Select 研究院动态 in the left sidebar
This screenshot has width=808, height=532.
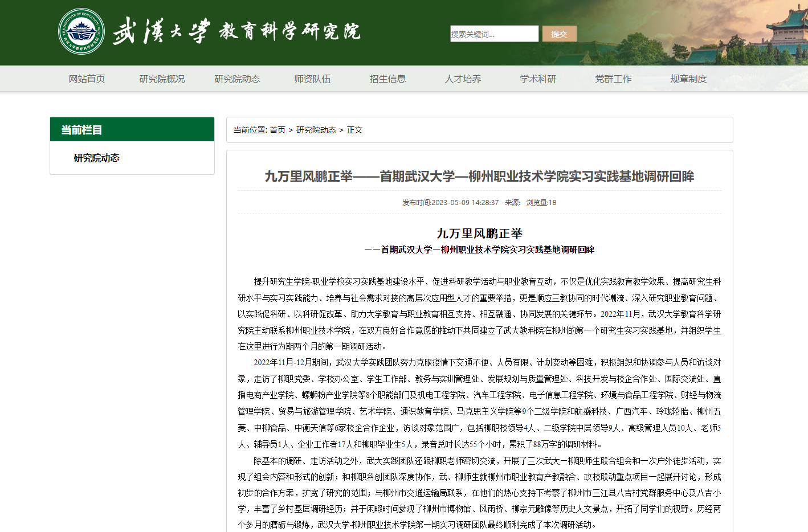pos(96,158)
